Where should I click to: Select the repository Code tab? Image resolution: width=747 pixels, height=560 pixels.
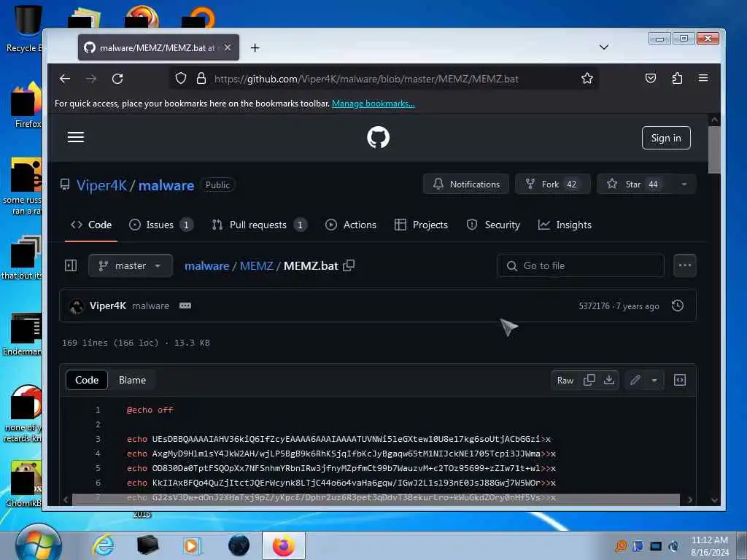coord(91,225)
